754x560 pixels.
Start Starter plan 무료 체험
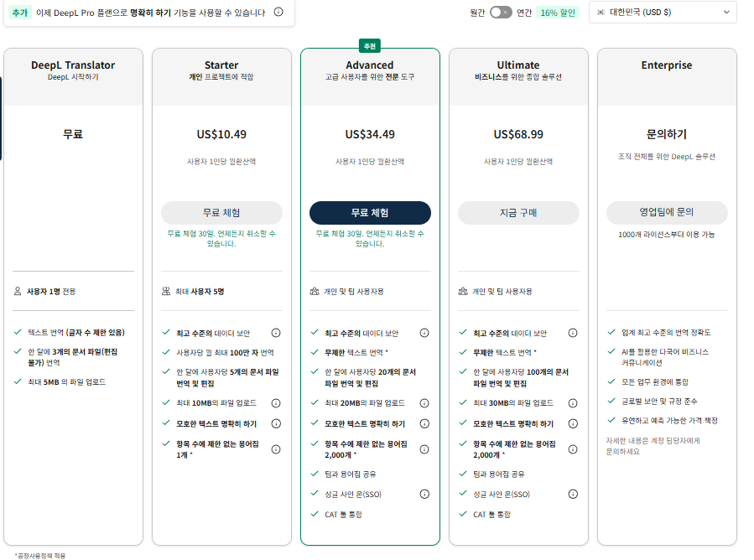(x=221, y=213)
